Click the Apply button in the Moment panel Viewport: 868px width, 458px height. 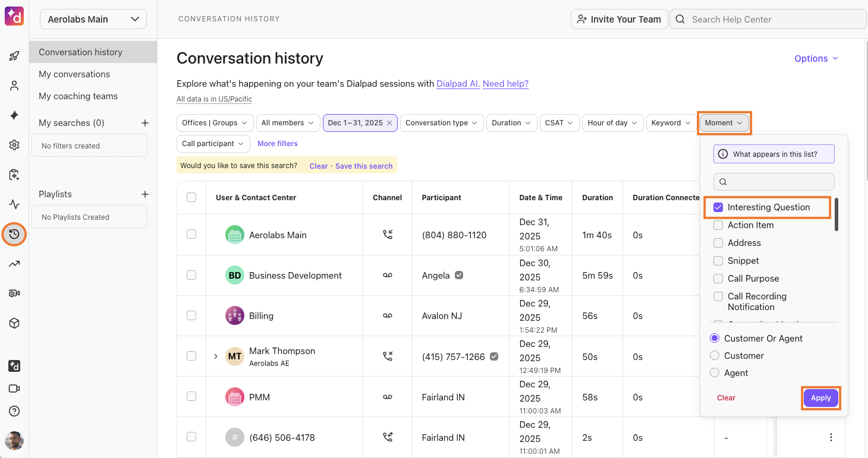click(x=820, y=397)
